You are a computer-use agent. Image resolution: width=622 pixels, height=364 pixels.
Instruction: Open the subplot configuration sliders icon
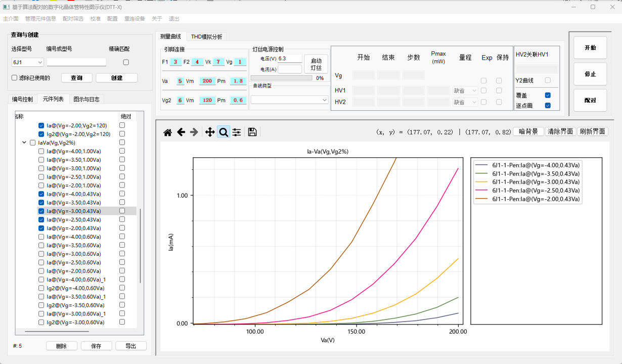(x=237, y=132)
